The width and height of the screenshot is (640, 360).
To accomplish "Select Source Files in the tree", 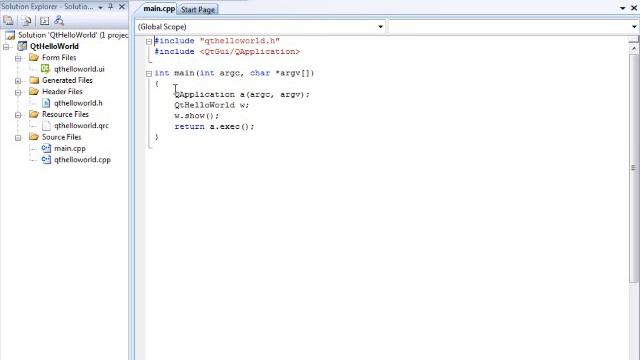I will coord(62,137).
